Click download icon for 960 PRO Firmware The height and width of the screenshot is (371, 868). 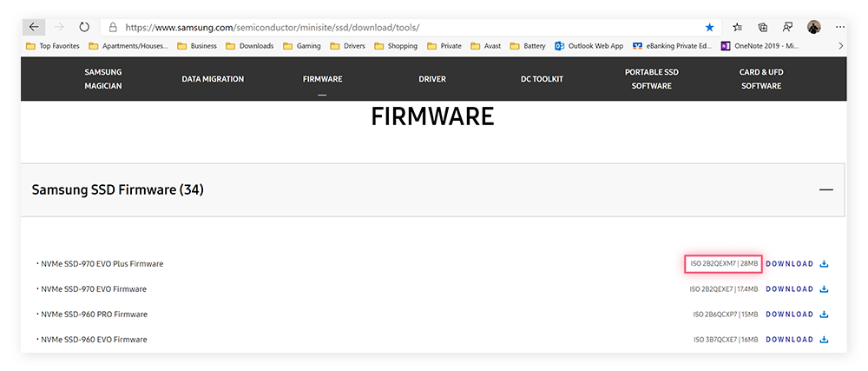[824, 315]
